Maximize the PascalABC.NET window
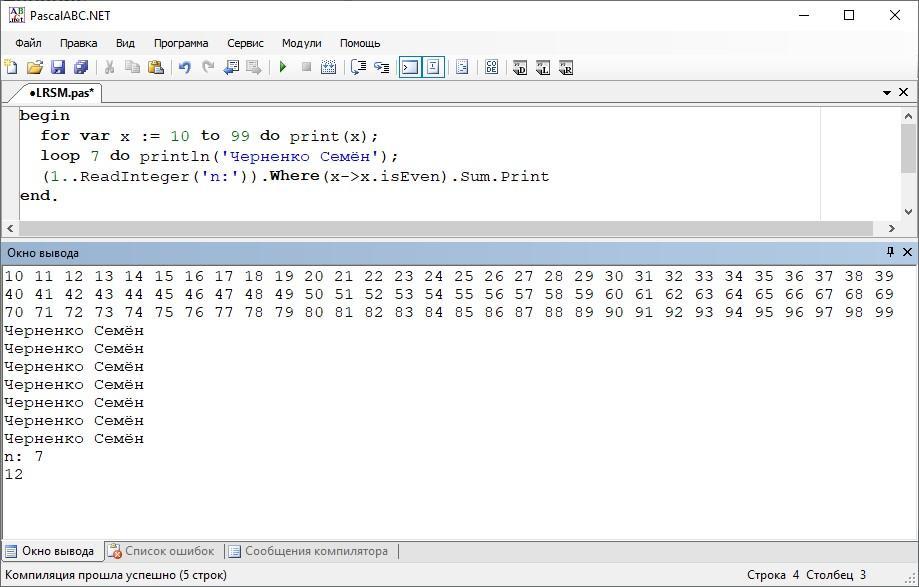This screenshot has width=919, height=587. coord(849,15)
